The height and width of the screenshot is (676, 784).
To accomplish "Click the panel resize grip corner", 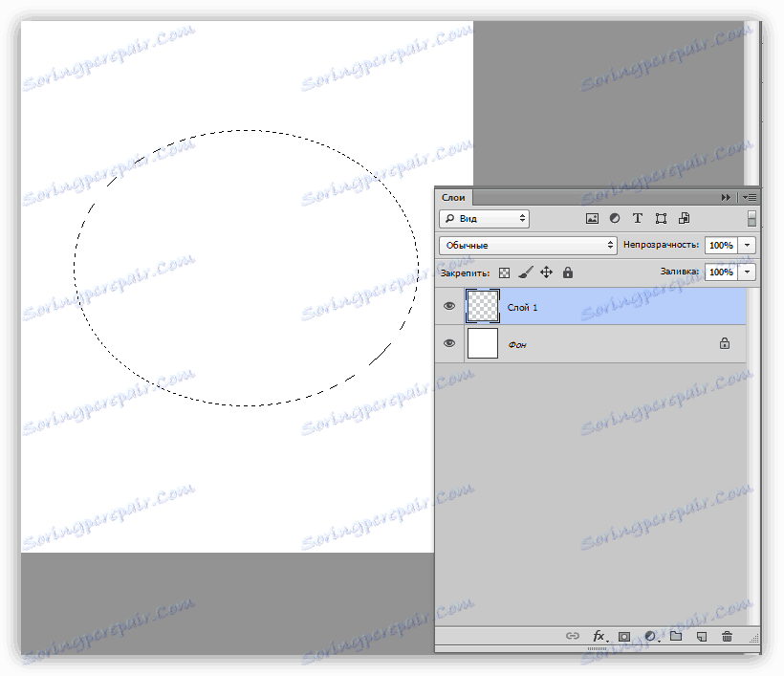I will pos(754,638).
